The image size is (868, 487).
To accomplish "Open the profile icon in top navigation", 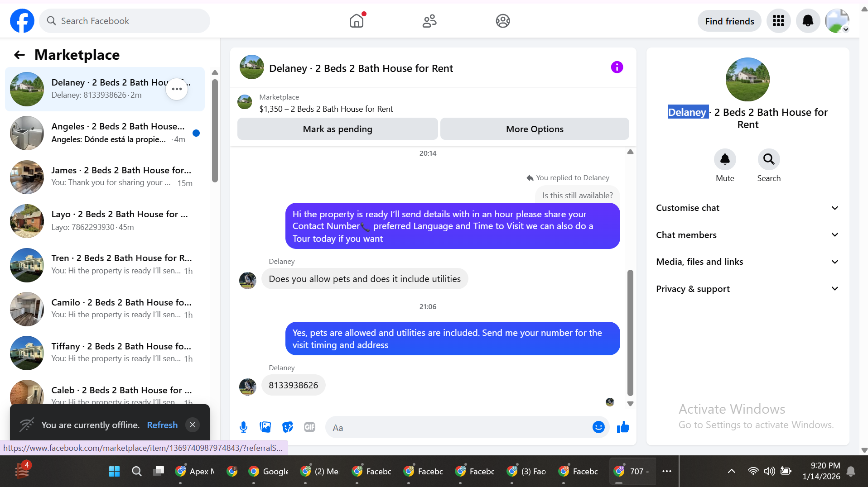I will click(x=503, y=21).
